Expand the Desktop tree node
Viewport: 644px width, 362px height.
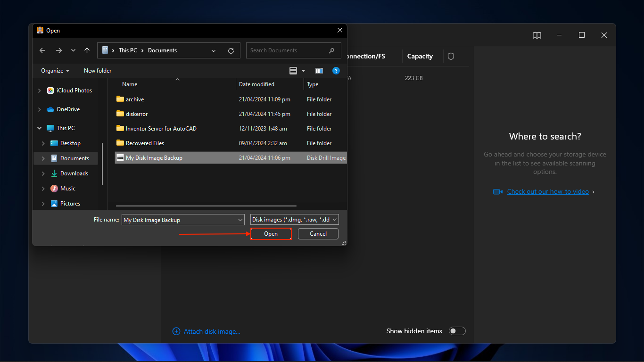tap(43, 143)
